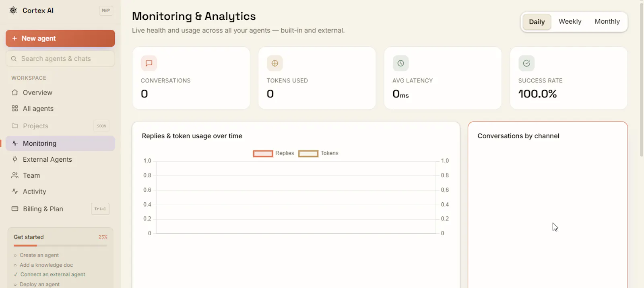The height and width of the screenshot is (288, 644).
Task: Focus the Search agents & chats field
Action: pyautogui.click(x=60, y=59)
